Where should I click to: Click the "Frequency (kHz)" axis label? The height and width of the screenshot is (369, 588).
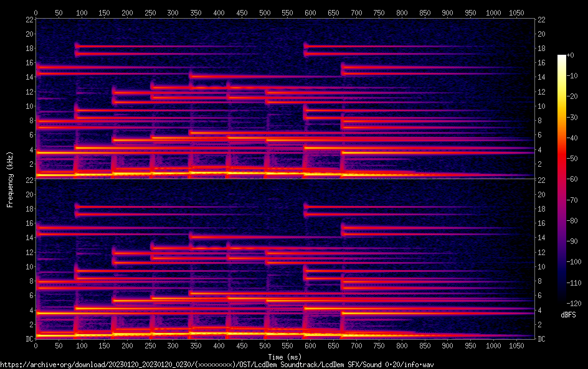coord(10,179)
